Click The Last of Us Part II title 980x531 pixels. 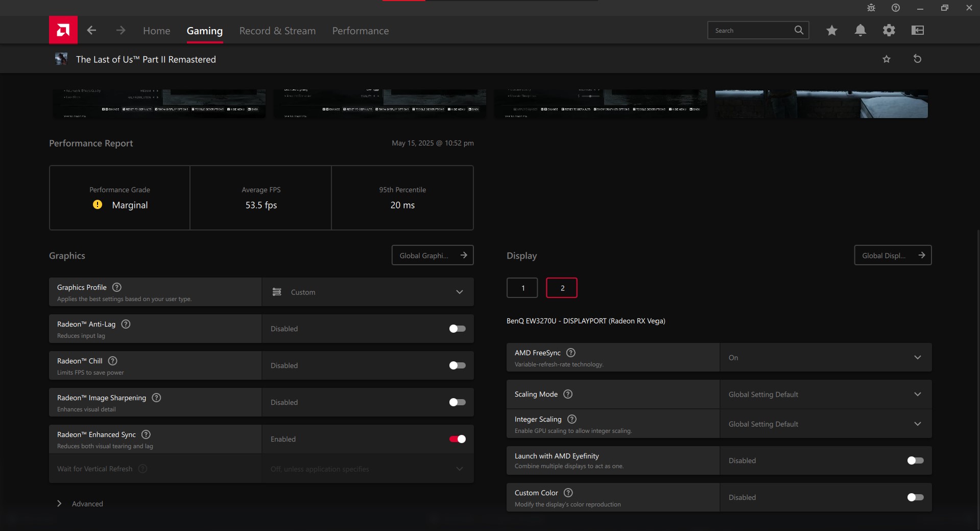(146, 59)
